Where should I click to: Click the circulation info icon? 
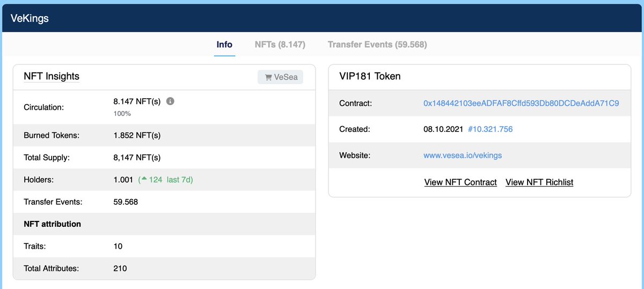[170, 101]
